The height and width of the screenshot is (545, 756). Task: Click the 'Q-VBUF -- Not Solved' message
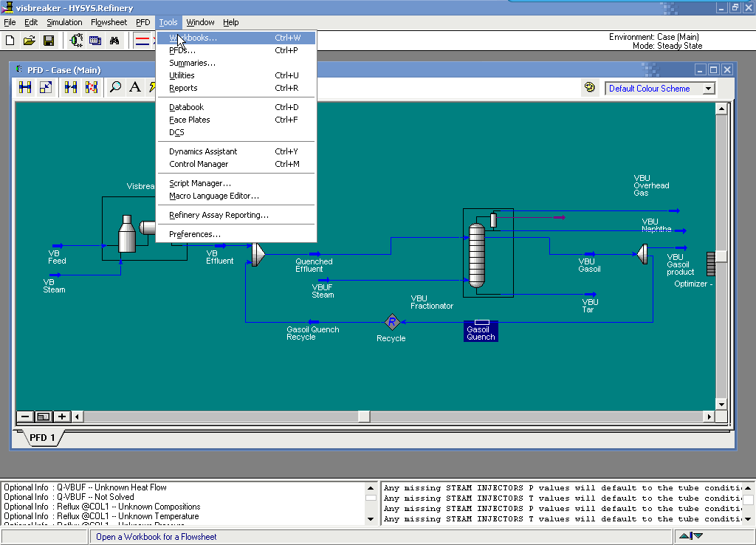pos(69,497)
